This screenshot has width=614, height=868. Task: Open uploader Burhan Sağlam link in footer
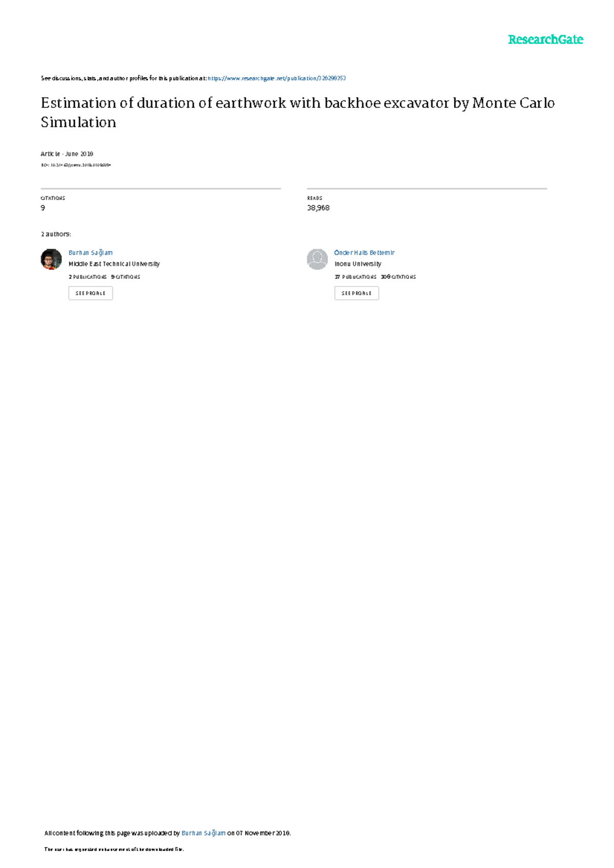click(204, 833)
